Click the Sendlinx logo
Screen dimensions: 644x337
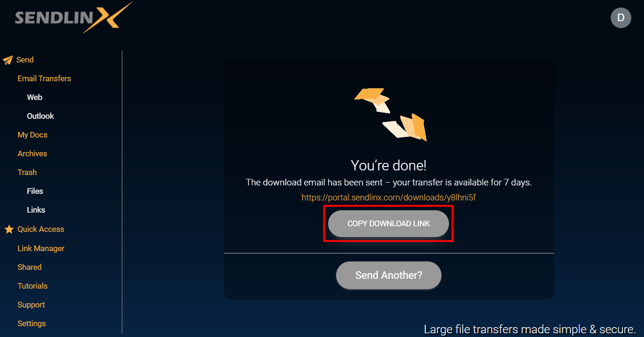click(x=74, y=18)
